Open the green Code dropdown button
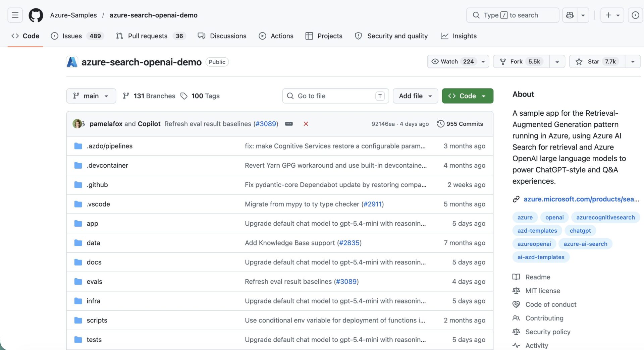This screenshot has width=644, height=350. pyautogui.click(x=467, y=96)
